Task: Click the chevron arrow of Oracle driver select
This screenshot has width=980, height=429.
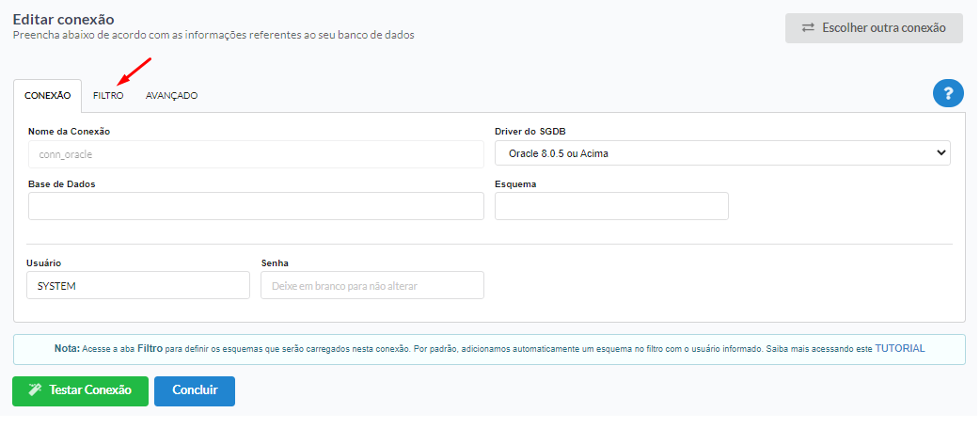Action: pyautogui.click(x=940, y=153)
